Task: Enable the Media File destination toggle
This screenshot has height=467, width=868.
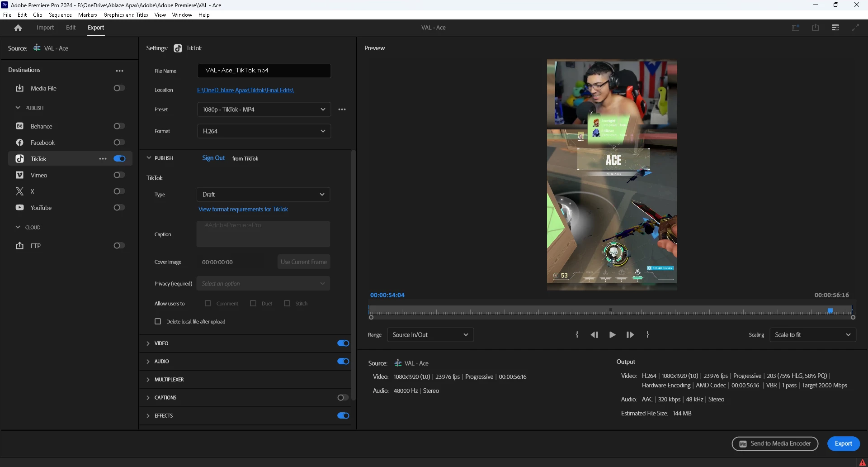Action: coord(119,88)
